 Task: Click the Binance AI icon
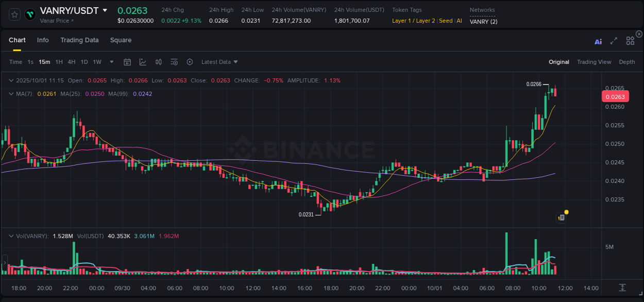(598, 41)
